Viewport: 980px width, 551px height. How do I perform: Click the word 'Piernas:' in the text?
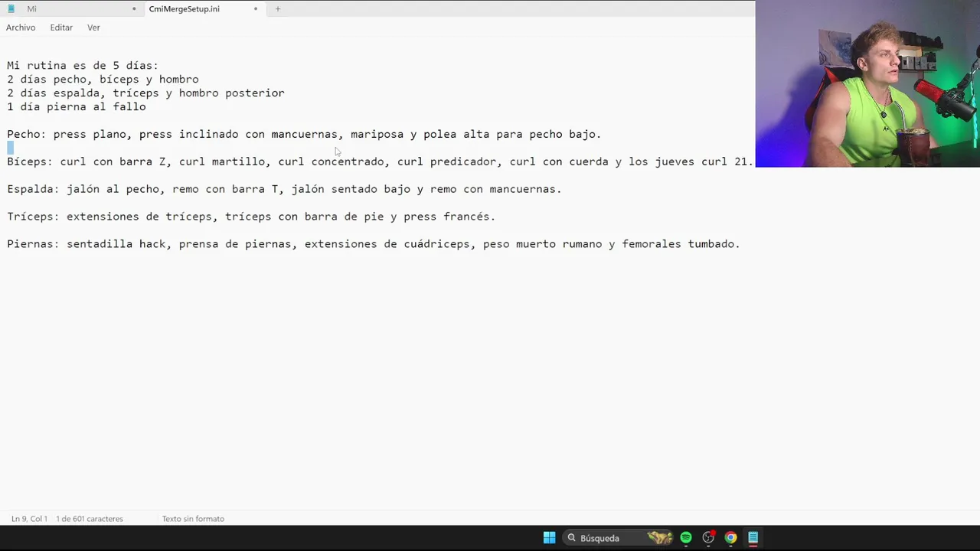tap(33, 245)
